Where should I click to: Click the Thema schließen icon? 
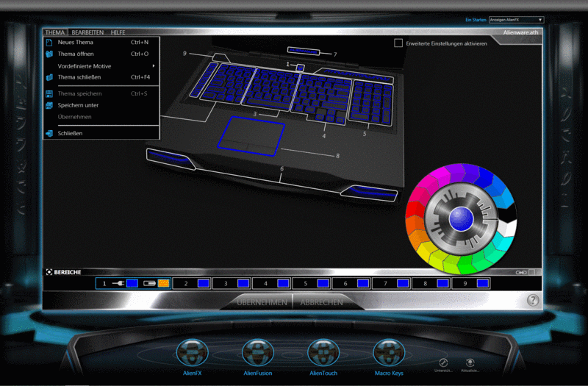coord(49,77)
